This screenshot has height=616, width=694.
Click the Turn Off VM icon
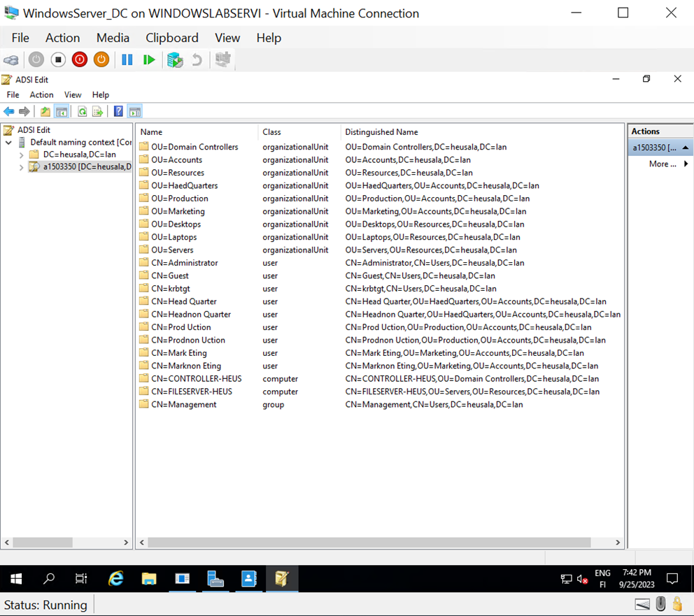pyautogui.click(x=79, y=59)
